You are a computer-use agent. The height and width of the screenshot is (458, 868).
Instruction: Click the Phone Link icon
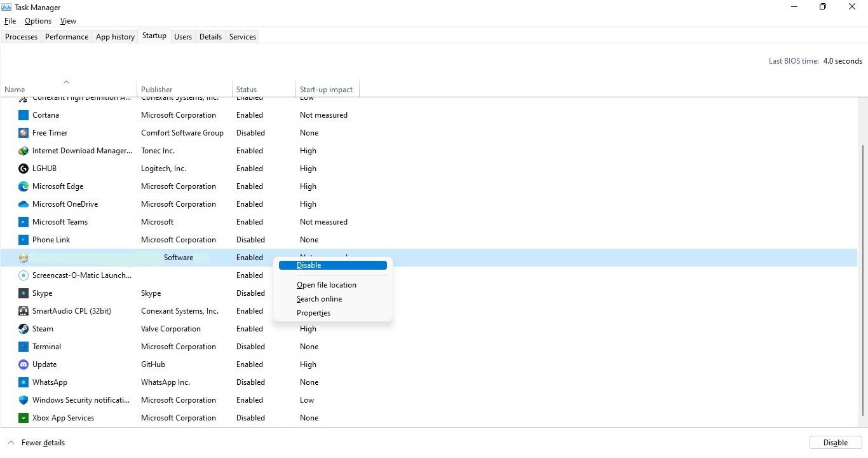(x=24, y=240)
